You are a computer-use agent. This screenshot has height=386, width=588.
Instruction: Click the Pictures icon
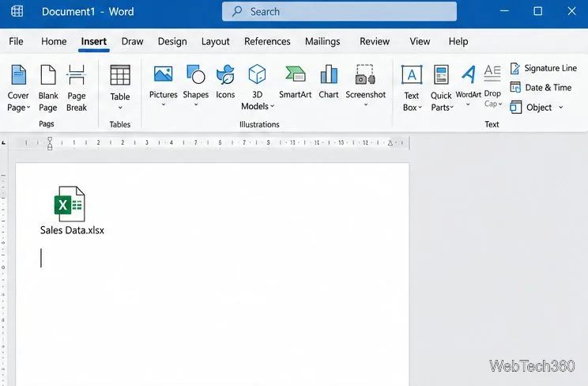[x=163, y=74]
